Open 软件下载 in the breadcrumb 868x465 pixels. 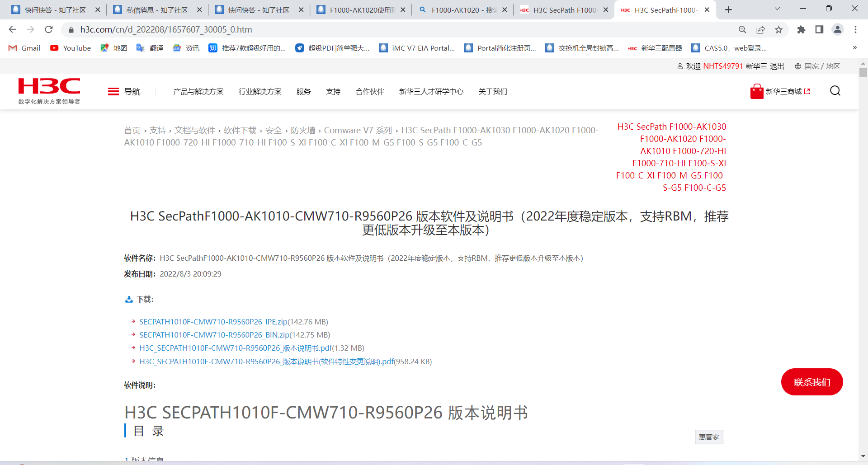(240, 131)
